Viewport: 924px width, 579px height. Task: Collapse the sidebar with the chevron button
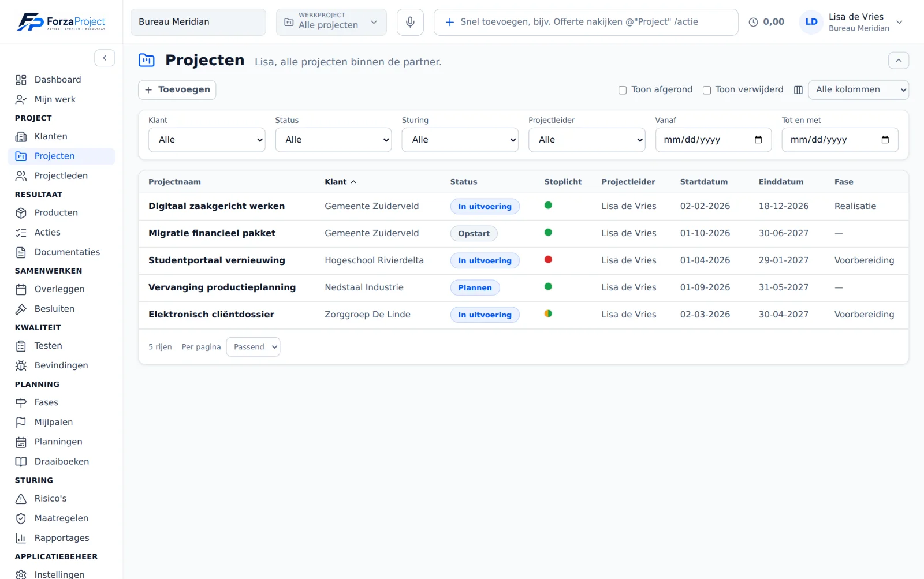[105, 58]
